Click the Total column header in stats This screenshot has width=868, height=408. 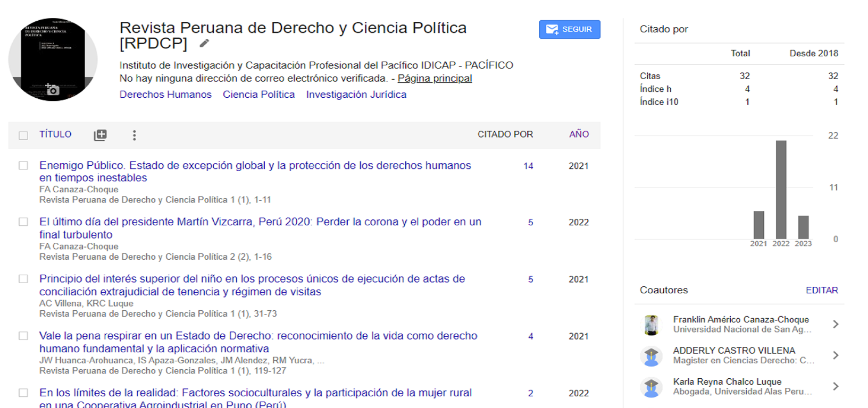tap(740, 53)
